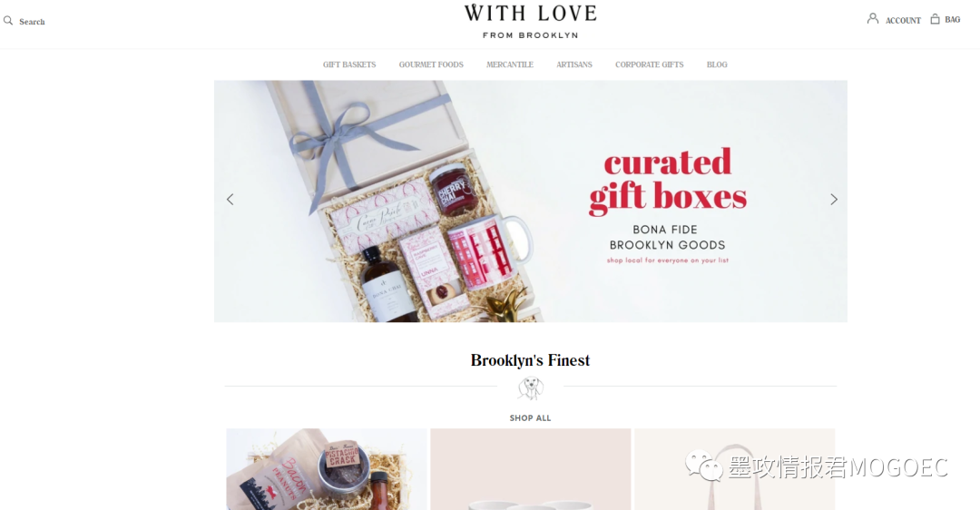Screen dimensions: 980x510
Task: Open the Bag text link
Action: [x=953, y=20]
